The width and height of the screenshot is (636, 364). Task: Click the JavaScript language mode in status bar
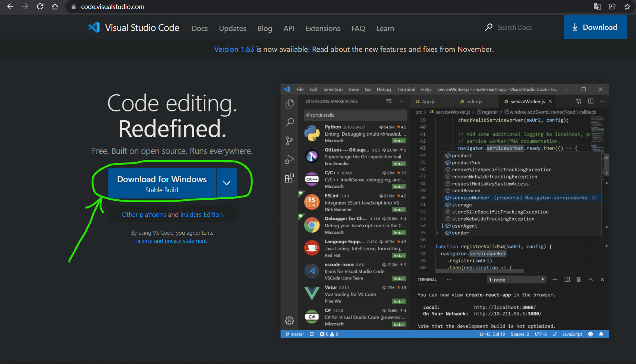point(572,334)
